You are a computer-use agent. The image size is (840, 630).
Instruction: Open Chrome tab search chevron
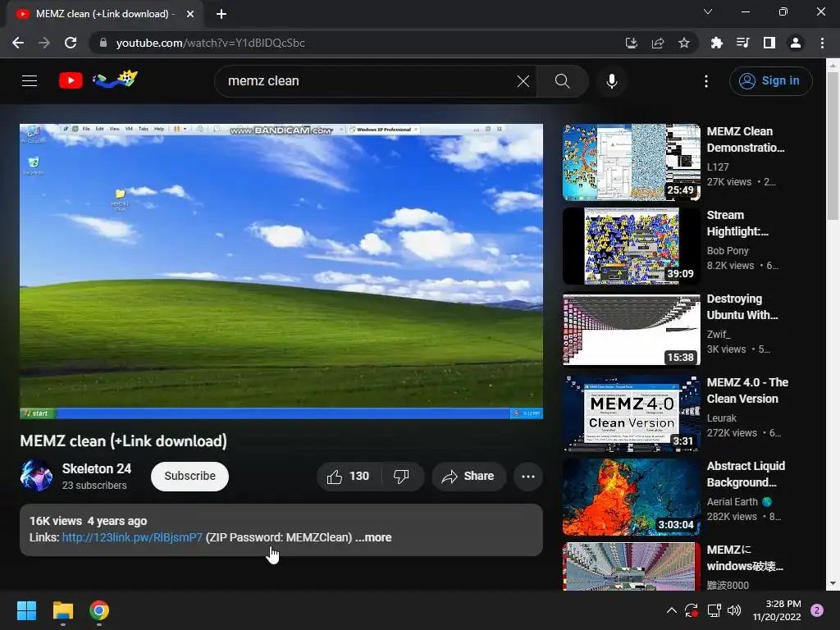pos(708,11)
